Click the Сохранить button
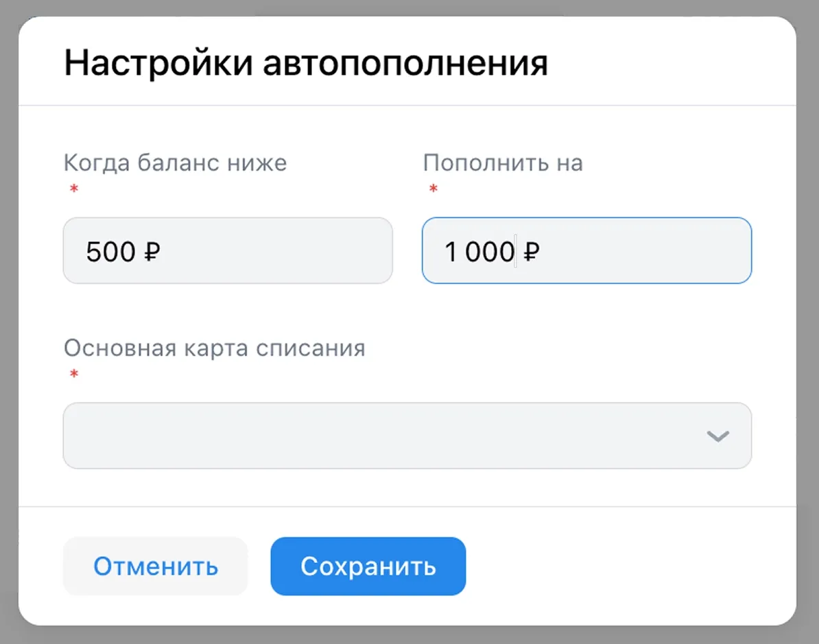This screenshot has width=819, height=644. point(368,567)
